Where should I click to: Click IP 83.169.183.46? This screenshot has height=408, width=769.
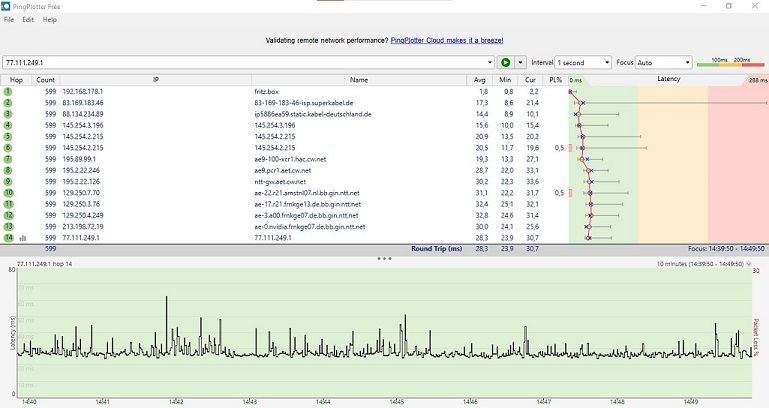click(82, 102)
